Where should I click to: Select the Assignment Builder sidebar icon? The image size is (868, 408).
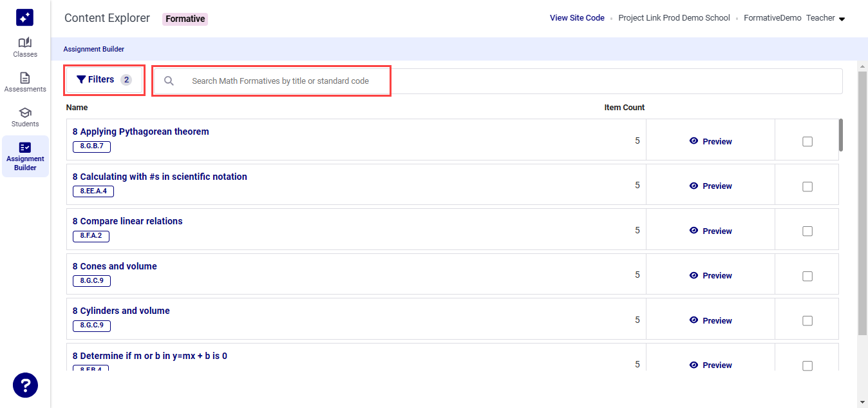click(24, 155)
